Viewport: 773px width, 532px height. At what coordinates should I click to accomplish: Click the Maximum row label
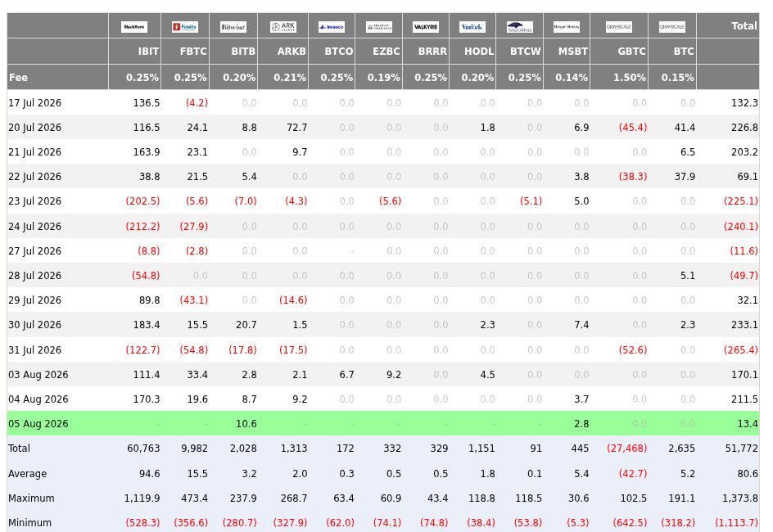click(x=31, y=498)
